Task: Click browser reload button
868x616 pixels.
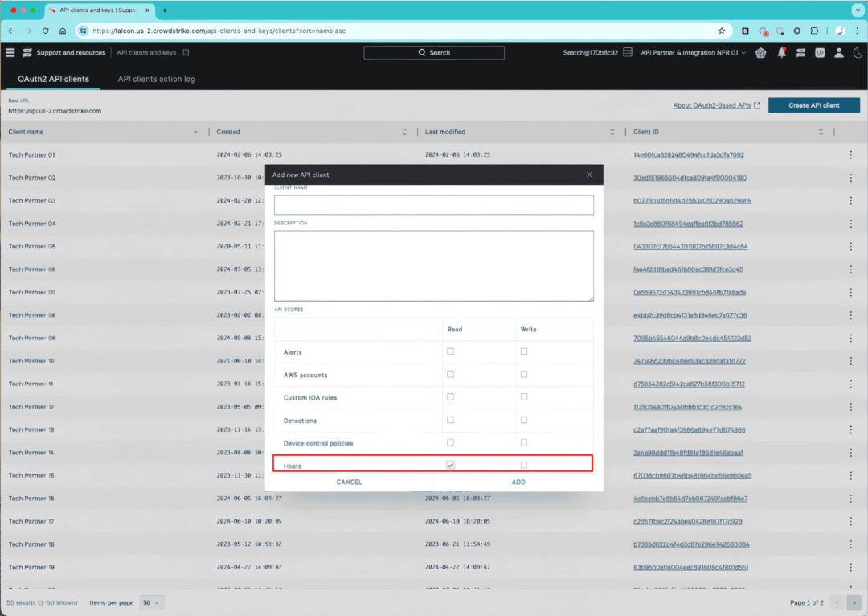Action: [45, 31]
